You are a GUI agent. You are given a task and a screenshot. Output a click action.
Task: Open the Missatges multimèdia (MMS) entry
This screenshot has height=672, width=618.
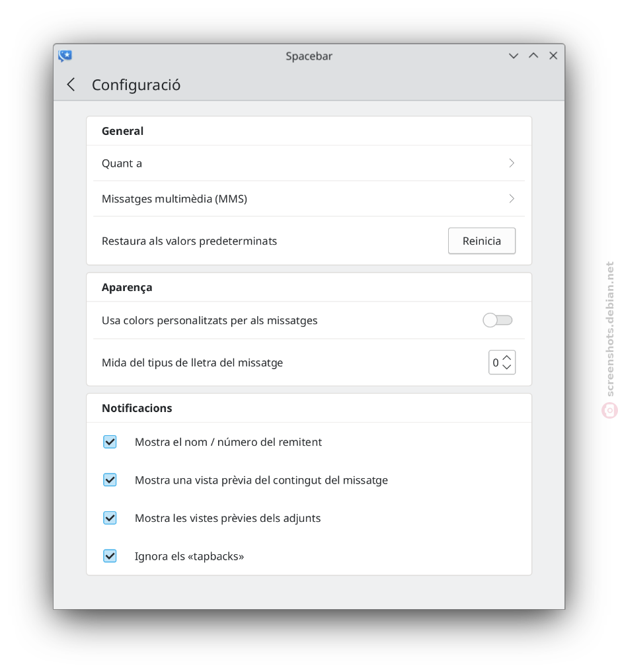(x=309, y=198)
